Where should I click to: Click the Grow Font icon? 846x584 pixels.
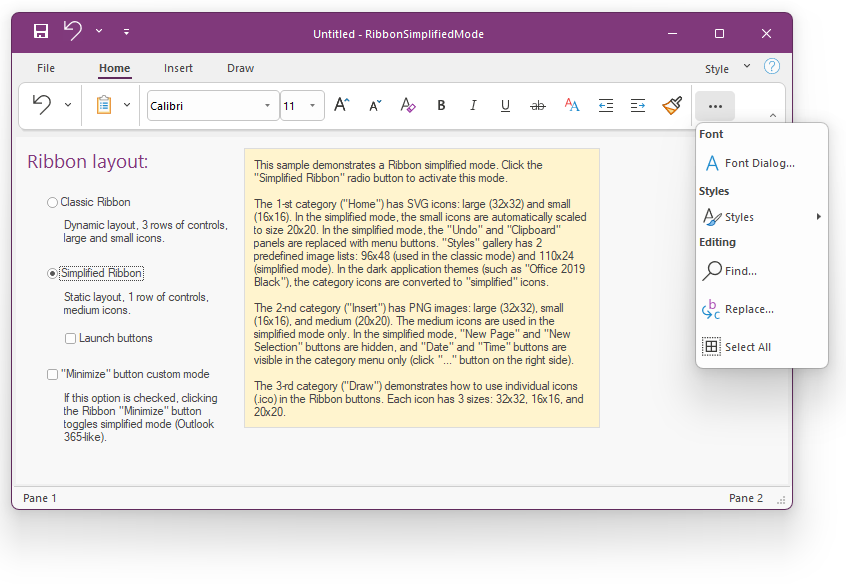[342, 106]
